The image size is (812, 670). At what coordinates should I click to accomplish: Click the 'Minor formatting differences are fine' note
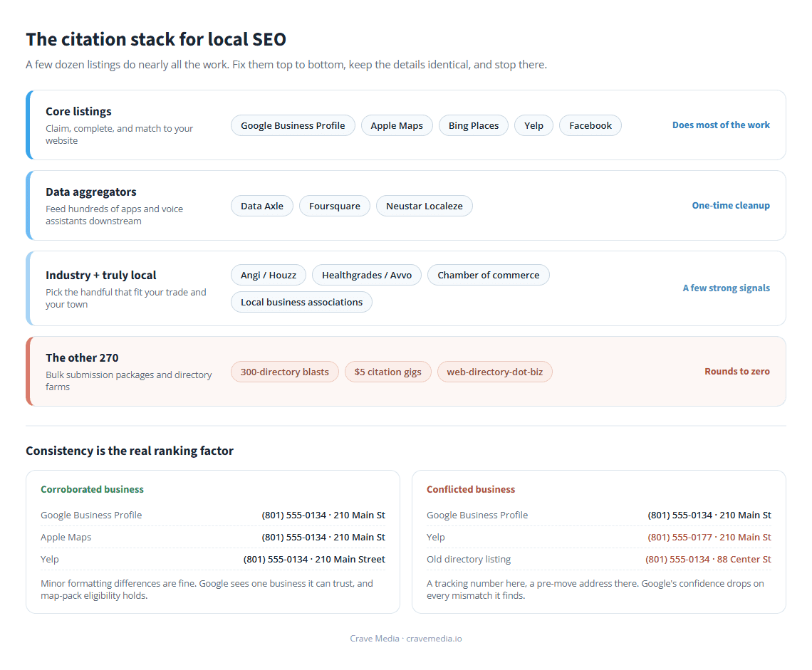[x=207, y=590]
